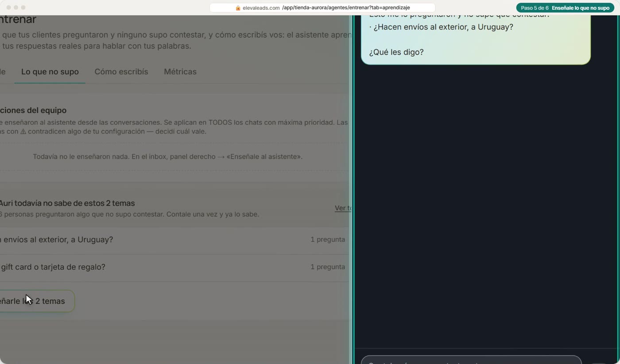Open the 'Ver' link beside the topics heading

(x=343, y=208)
